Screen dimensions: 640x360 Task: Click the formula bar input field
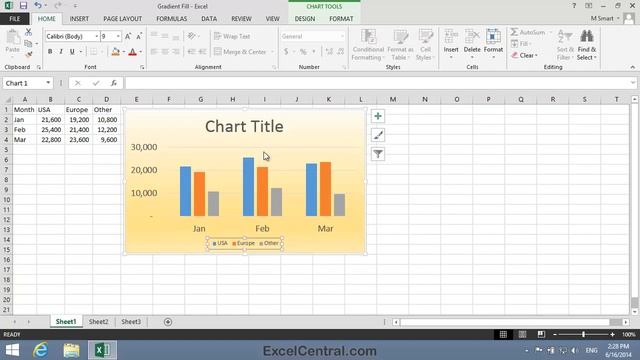[x=377, y=83]
